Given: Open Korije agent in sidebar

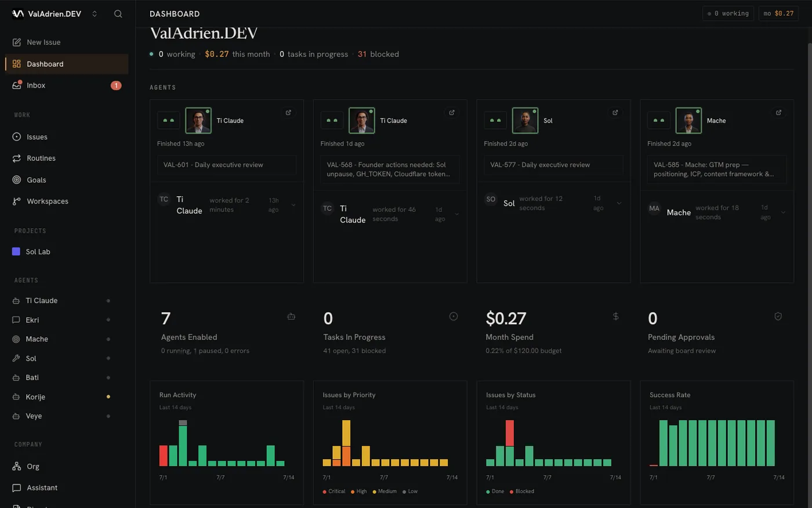Looking at the screenshot, I should [67, 397].
